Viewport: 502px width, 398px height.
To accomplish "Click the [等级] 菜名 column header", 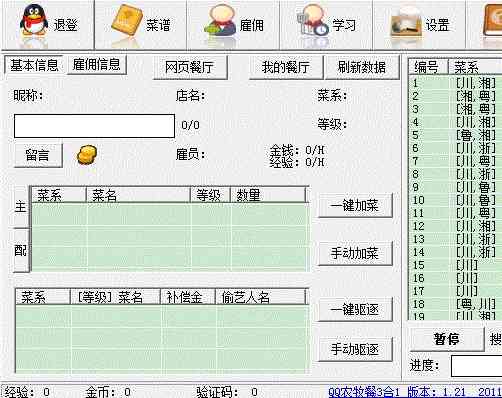I will click(115, 297).
